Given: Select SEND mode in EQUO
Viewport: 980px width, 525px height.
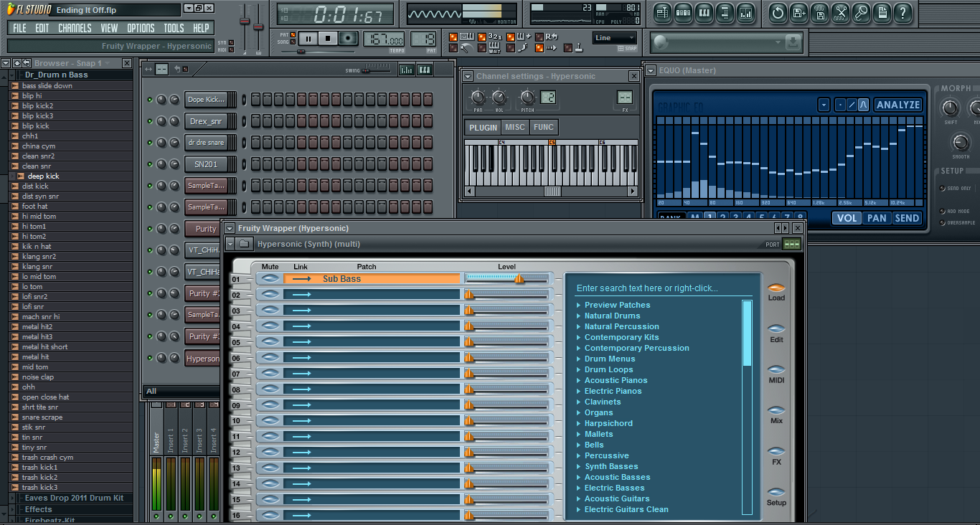Looking at the screenshot, I should (x=907, y=218).
